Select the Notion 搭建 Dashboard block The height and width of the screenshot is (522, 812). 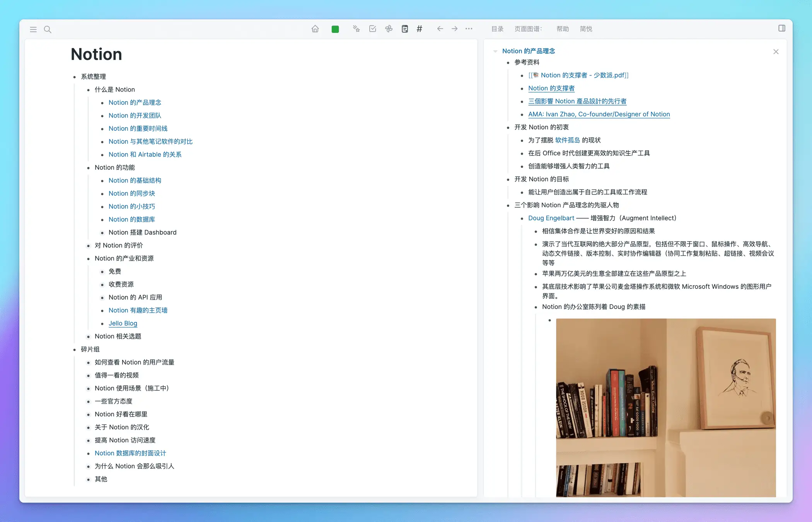point(142,232)
